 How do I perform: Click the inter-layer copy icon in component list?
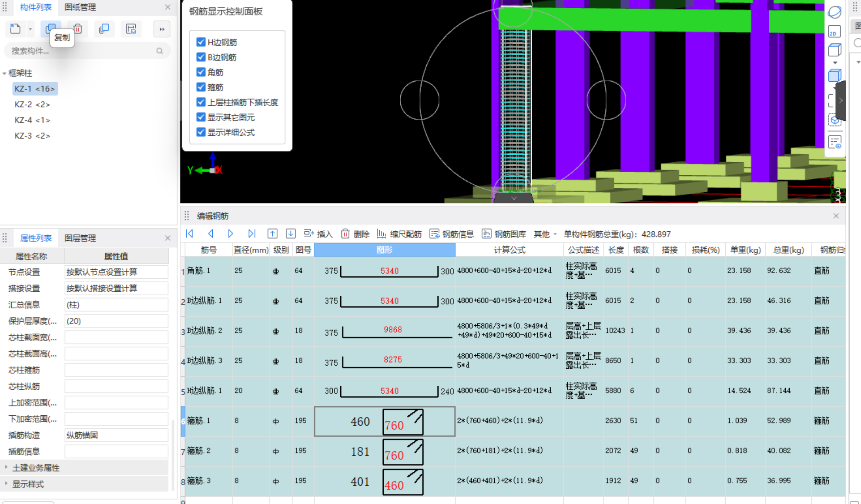[104, 29]
